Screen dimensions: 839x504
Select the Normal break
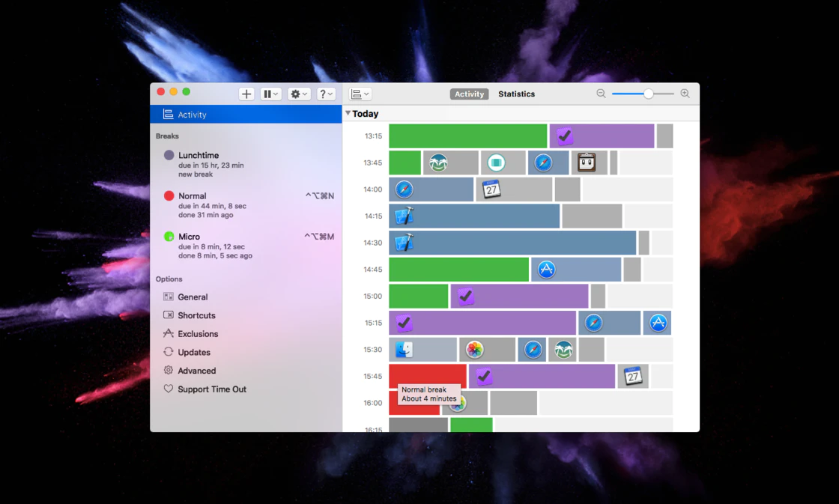[246, 205]
